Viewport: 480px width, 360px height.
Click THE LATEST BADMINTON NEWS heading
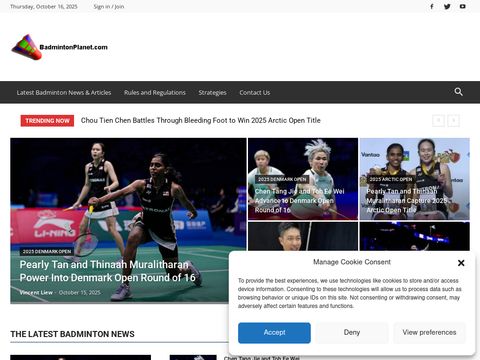pyautogui.click(x=72, y=334)
